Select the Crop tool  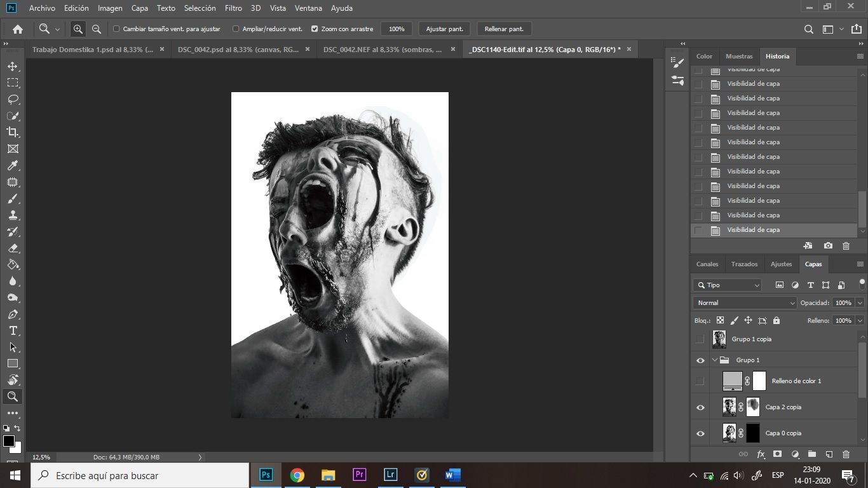13,132
